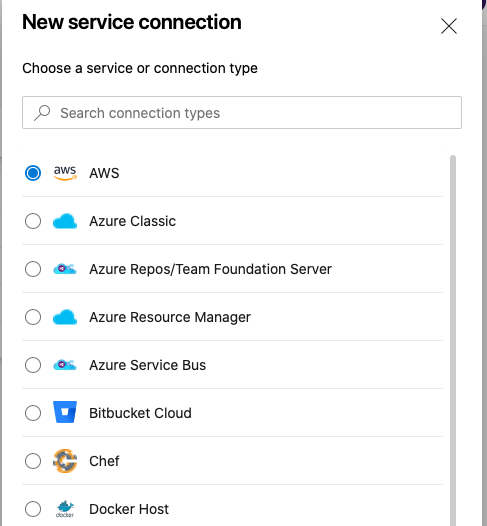Click the Azure Service Bus icon
487x526 pixels.
(65, 365)
